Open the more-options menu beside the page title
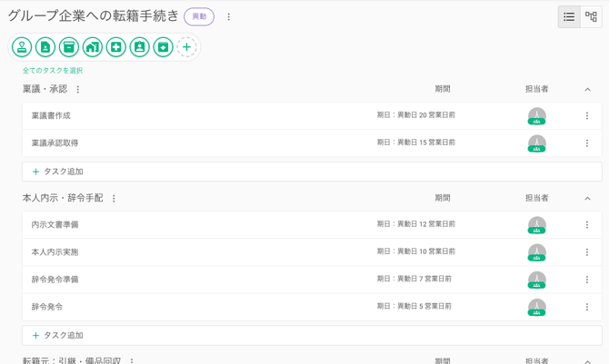 [x=229, y=17]
